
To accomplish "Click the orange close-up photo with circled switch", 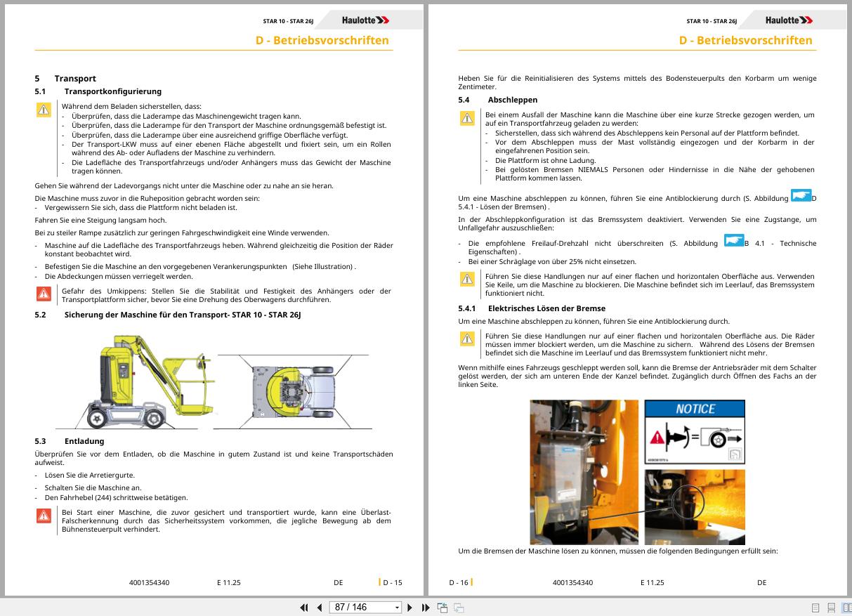I will click(695, 506).
